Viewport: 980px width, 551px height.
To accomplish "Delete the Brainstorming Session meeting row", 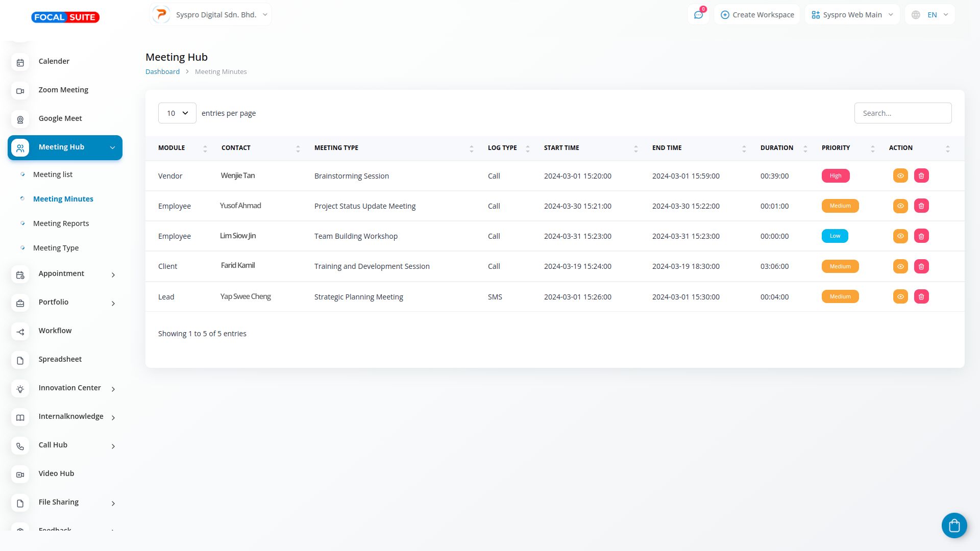I will [921, 176].
